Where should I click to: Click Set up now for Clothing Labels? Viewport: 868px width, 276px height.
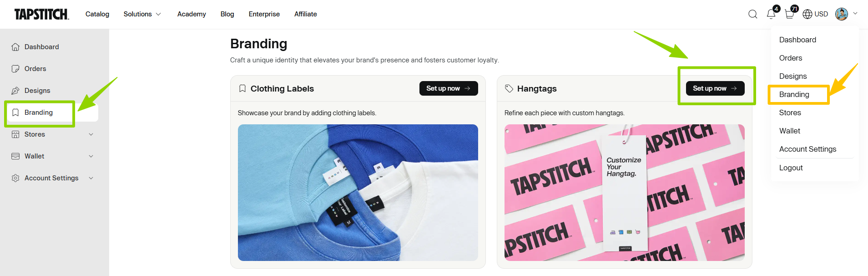tap(448, 88)
